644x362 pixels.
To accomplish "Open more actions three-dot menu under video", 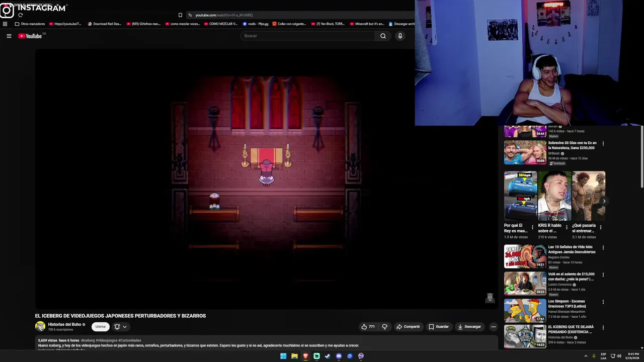I will (x=494, y=327).
